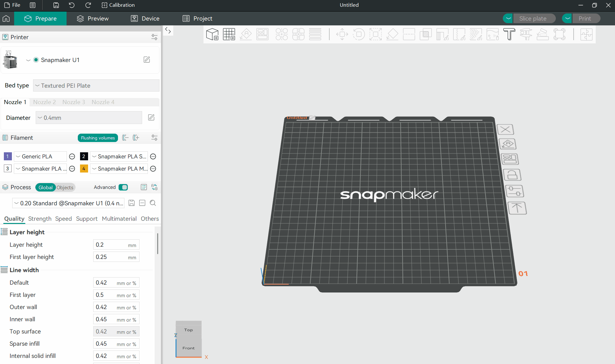Image resolution: width=615 pixels, height=364 pixels.
Task: Collapse the left sidebar panel
Action: pyautogui.click(x=168, y=31)
